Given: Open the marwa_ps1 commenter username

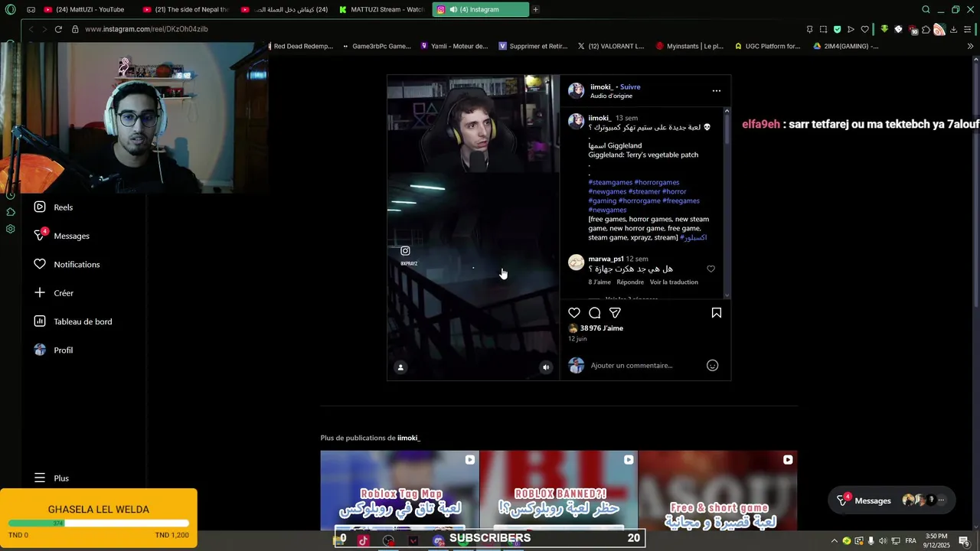Looking at the screenshot, I should click(x=606, y=259).
